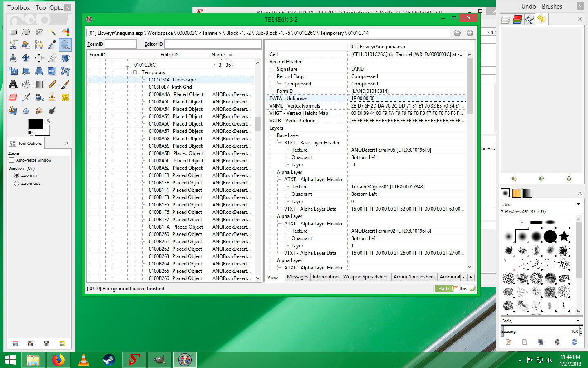Select the Measure compass tool
This screenshot has width=588, height=368.
tap(13, 58)
